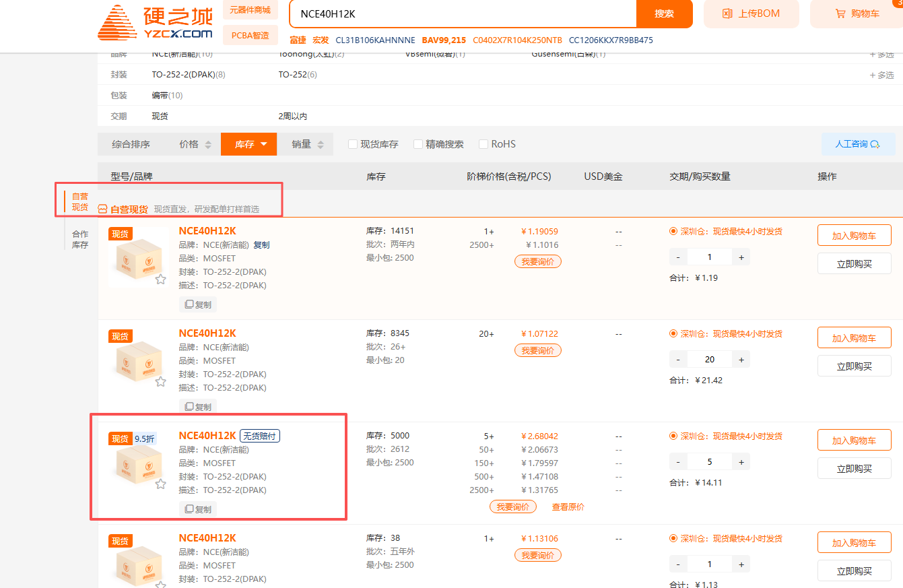The width and height of the screenshot is (903, 588).
Task: Check the RoHS filter box
Action: (x=483, y=144)
